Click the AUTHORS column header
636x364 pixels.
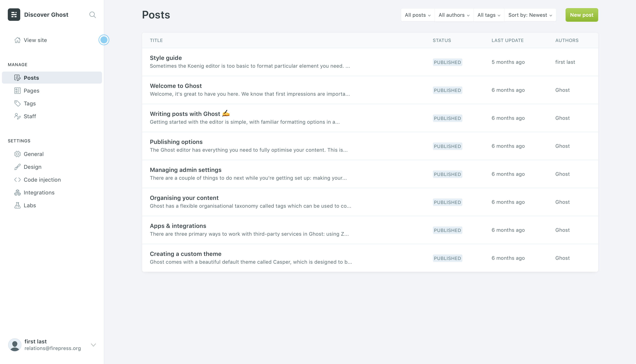[567, 40]
